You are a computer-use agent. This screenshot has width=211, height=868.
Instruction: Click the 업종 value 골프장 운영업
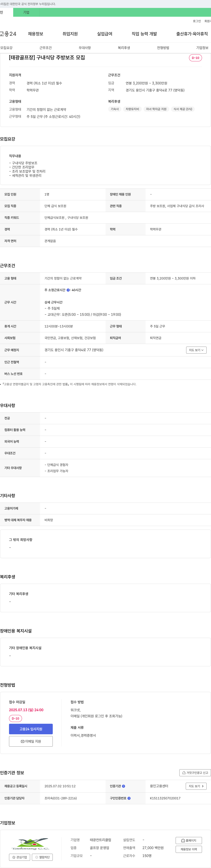99,848
